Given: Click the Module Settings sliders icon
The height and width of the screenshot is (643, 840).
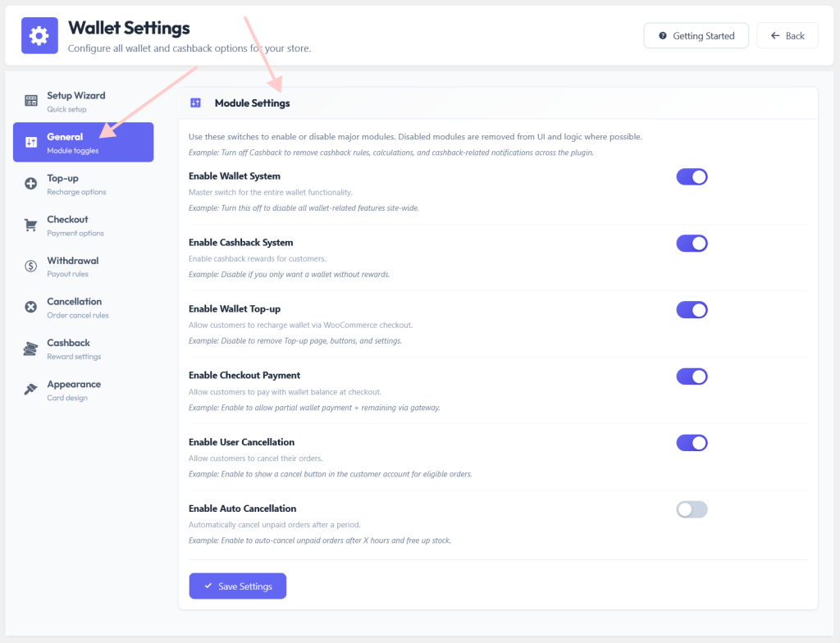Looking at the screenshot, I should click(195, 103).
